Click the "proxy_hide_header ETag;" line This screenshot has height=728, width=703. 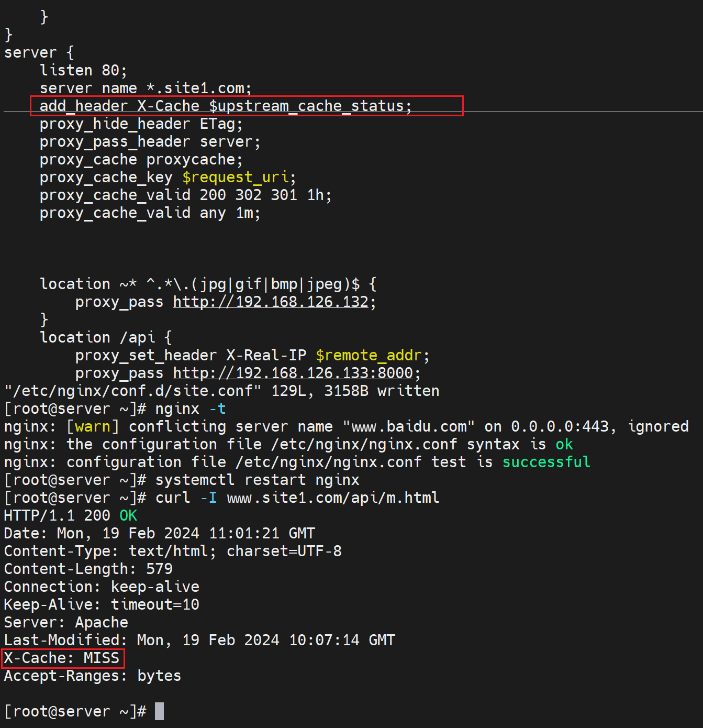coord(141,124)
